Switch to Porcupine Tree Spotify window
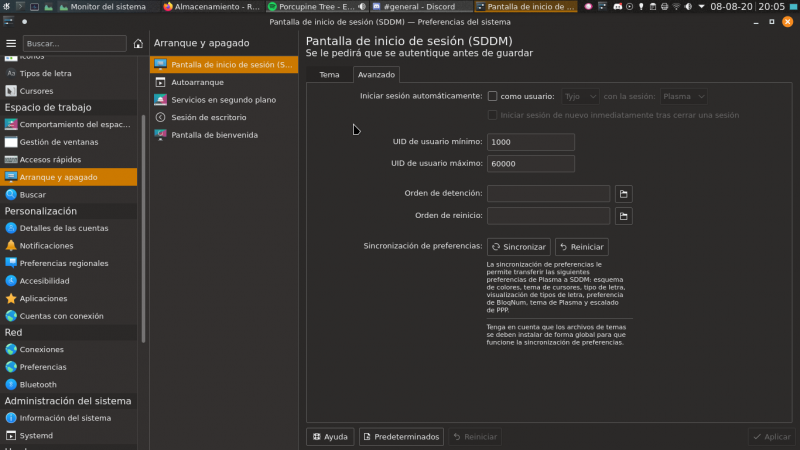The width and height of the screenshot is (800, 450). (317, 7)
